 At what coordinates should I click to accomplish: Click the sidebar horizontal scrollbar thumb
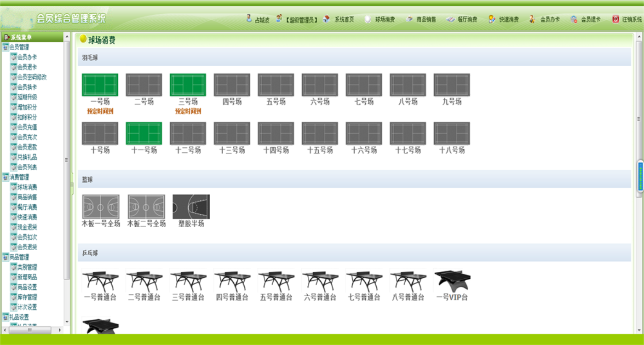pos(30,330)
